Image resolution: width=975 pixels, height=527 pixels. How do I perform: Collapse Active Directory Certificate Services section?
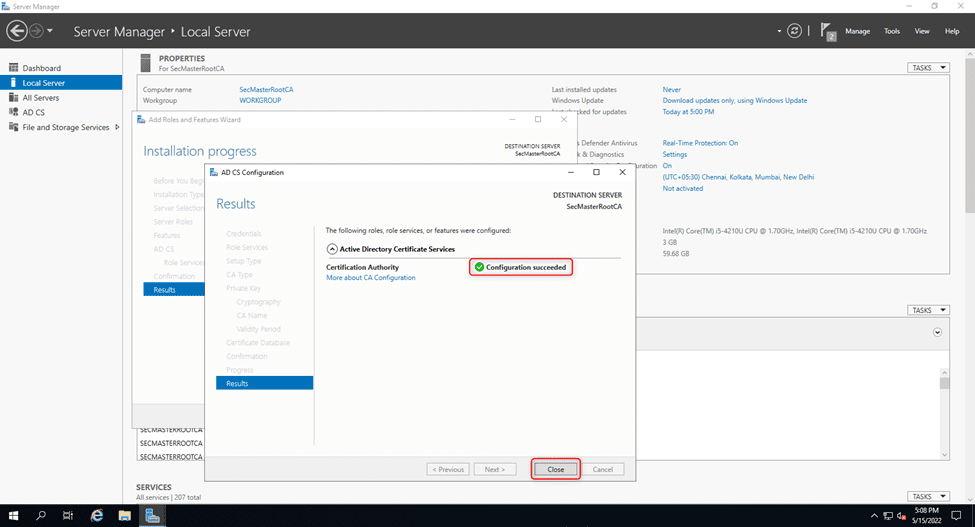[332, 249]
